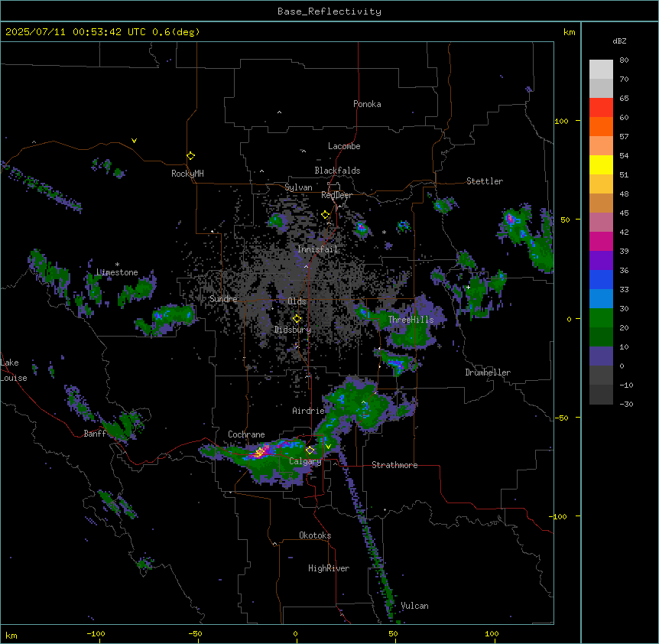Click the Stettler city label

pyautogui.click(x=485, y=181)
